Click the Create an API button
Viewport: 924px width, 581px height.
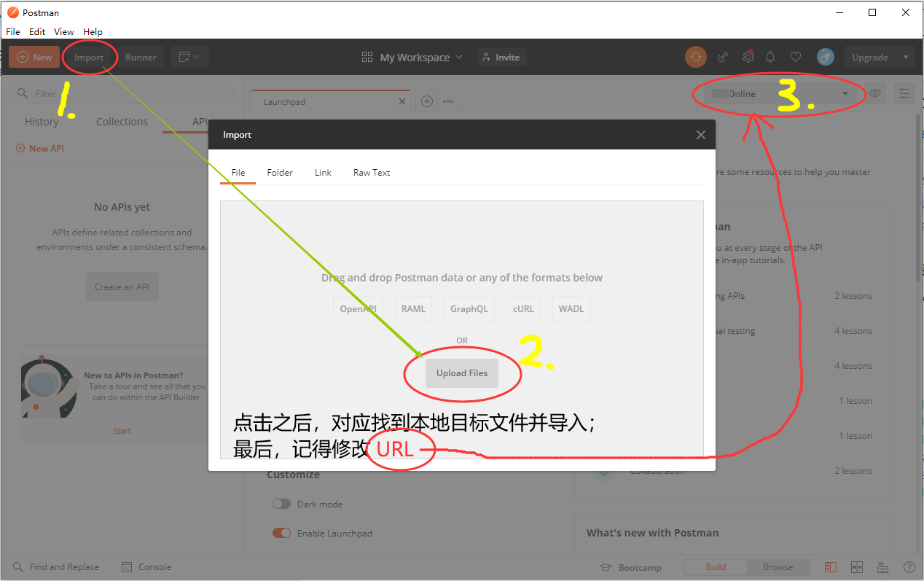coord(122,286)
